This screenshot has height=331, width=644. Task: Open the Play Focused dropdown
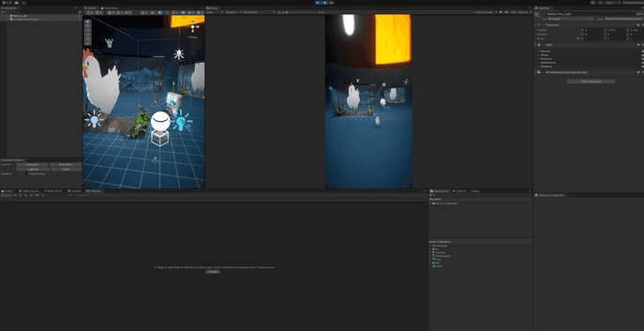(x=487, y=12)
